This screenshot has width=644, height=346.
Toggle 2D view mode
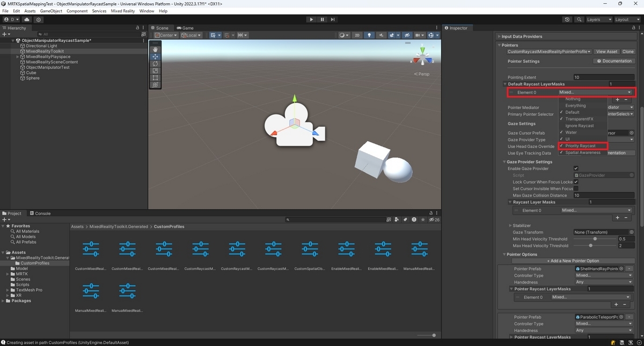pyautogui.click(x=357, y=35)
